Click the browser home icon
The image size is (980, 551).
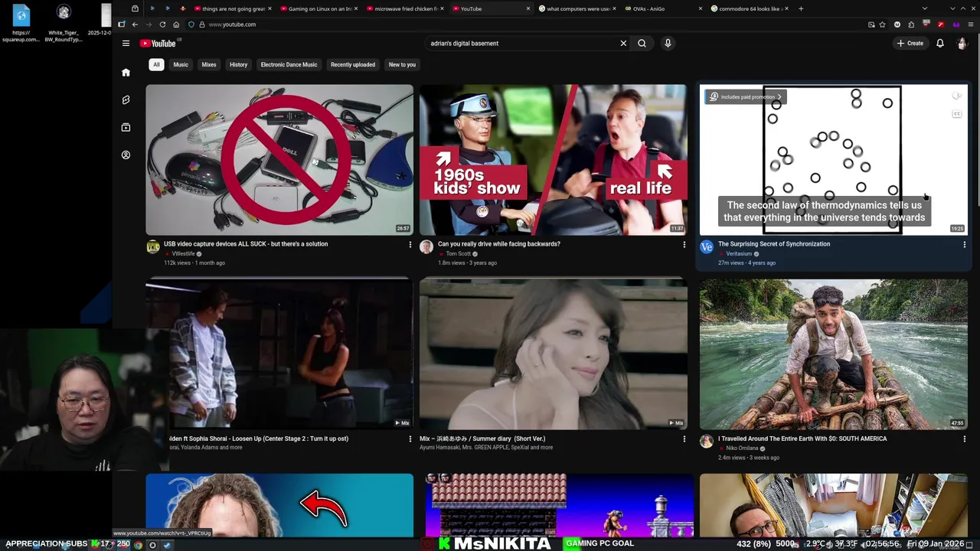[x=176, y=24]
